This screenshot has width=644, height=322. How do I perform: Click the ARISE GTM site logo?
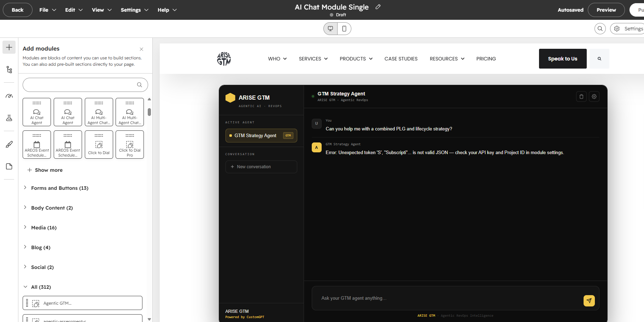(x=224, y=59)
